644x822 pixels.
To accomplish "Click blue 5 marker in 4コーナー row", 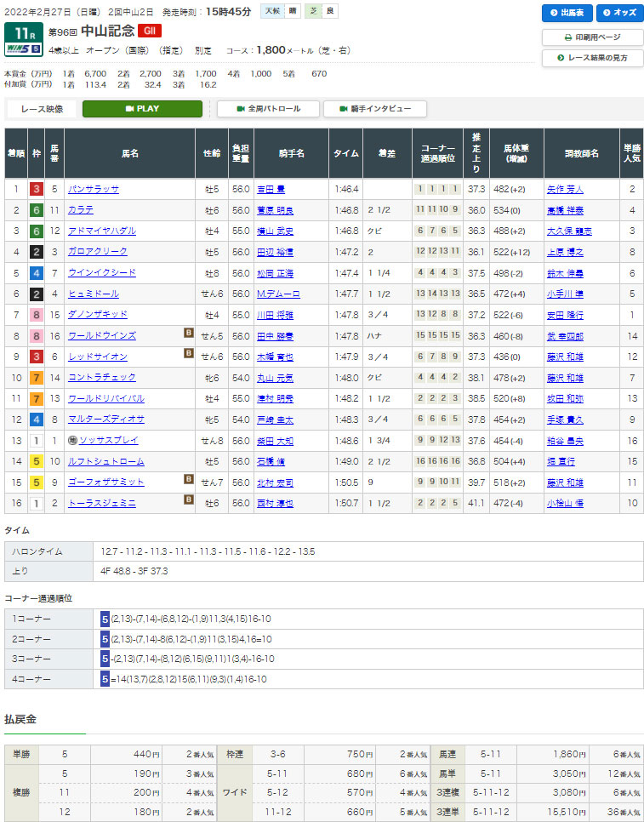I will [x=105, y=680].
